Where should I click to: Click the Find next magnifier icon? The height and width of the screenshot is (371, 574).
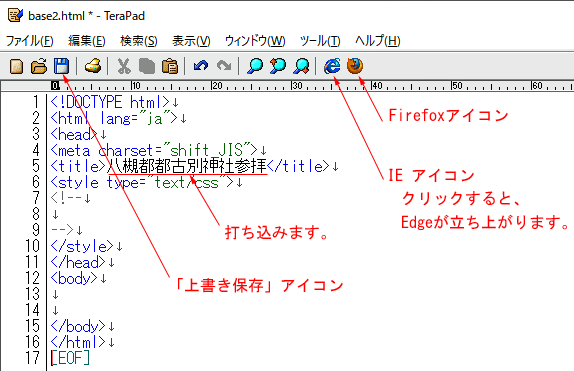pos(301,66)
